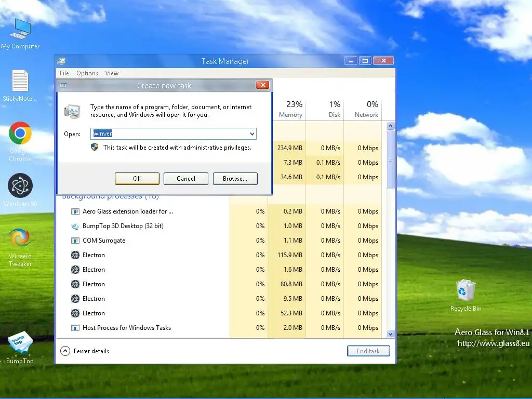Maximize the Task Manager window
The width and height of the screenshot is (532, 399).
[x=365, y=61]
